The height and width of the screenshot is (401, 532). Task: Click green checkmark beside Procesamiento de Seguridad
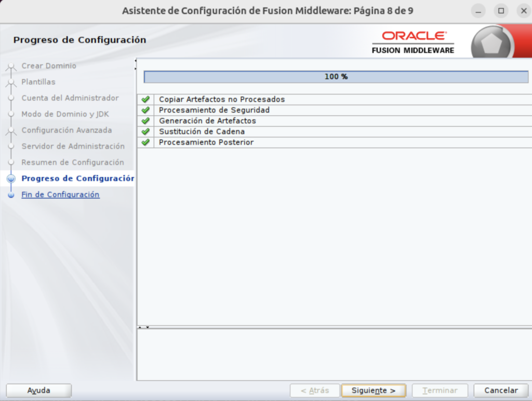click(145, 110)
